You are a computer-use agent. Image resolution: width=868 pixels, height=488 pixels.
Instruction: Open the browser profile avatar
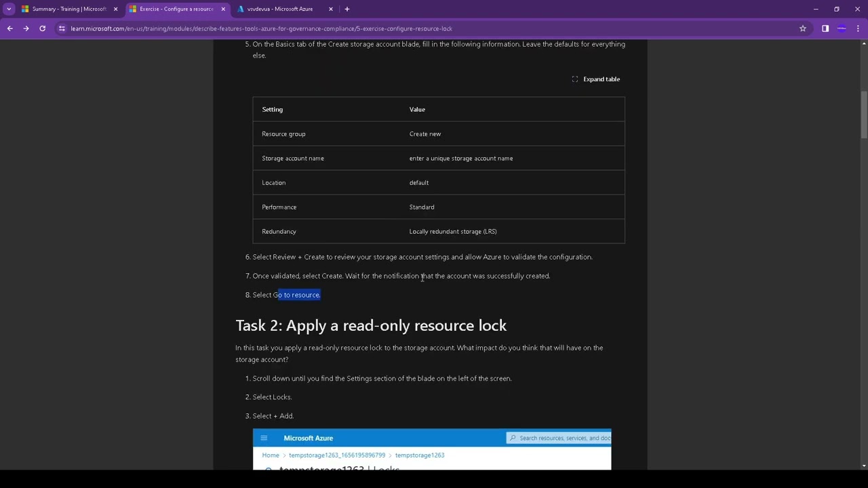coord(842,28)
